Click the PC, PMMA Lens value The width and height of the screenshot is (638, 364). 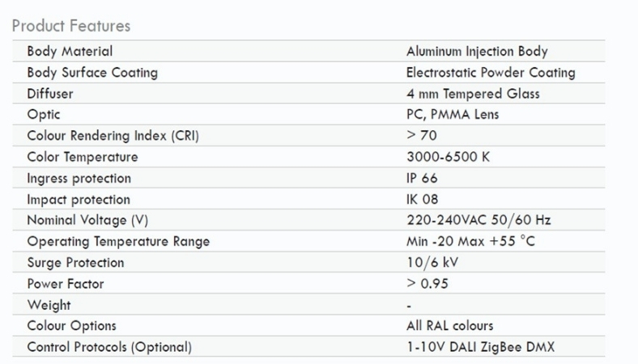tap(453, 115)
